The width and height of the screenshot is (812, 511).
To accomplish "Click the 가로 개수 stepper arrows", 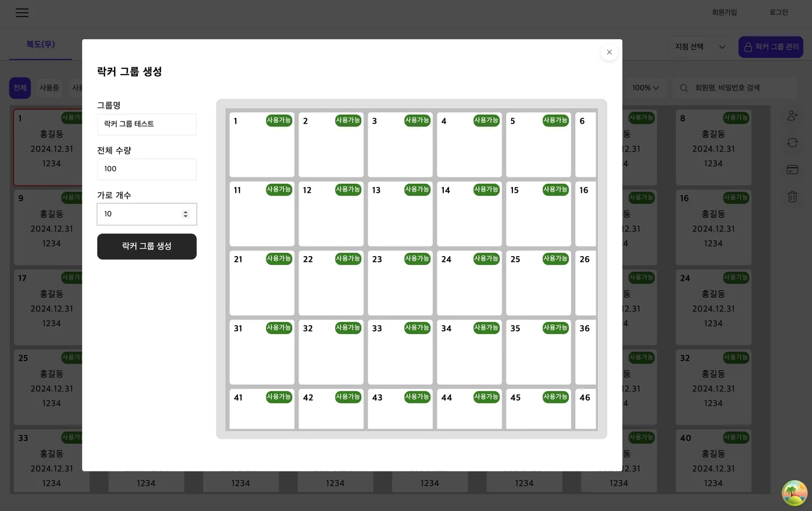I will 185,214.
